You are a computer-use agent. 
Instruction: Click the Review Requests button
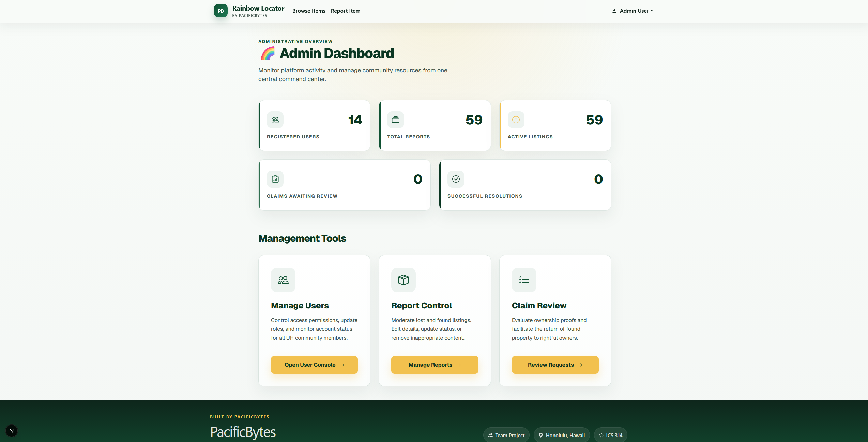click(555, 365)
